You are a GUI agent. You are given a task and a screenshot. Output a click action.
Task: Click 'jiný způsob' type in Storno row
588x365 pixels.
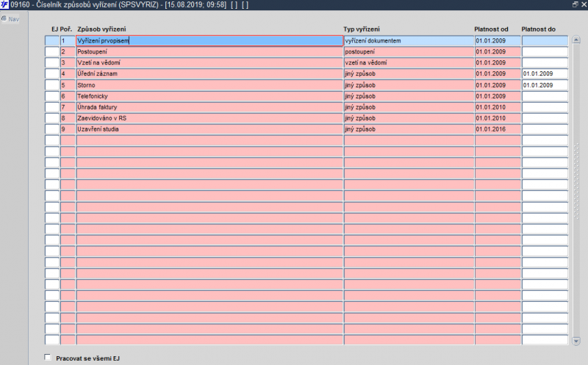409,85
